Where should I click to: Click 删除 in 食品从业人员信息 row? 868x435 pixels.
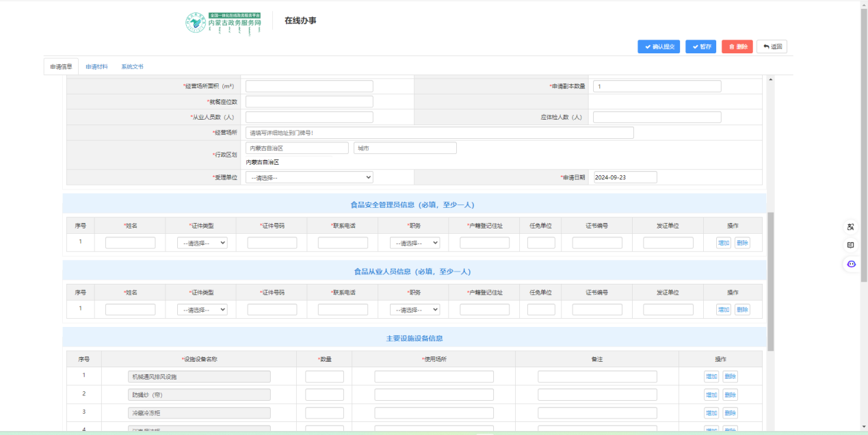tap(742, 309)
